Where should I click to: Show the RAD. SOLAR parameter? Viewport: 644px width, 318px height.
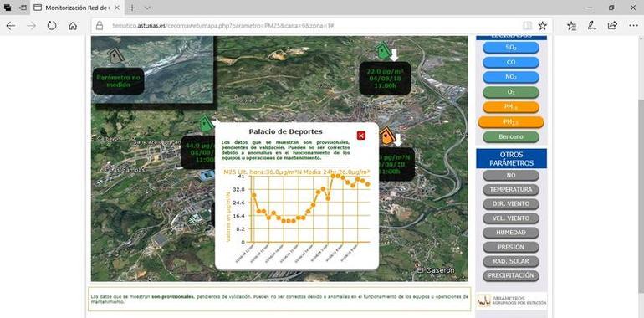[x=511, y=261]
